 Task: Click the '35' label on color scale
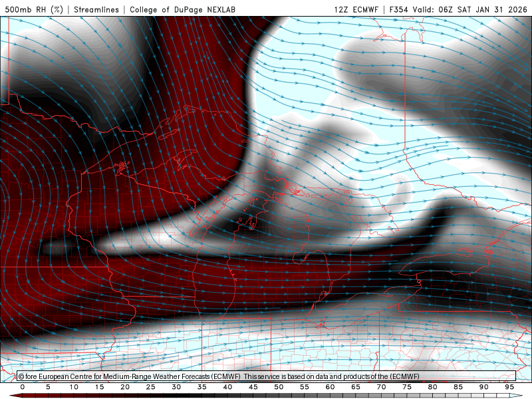202,387
